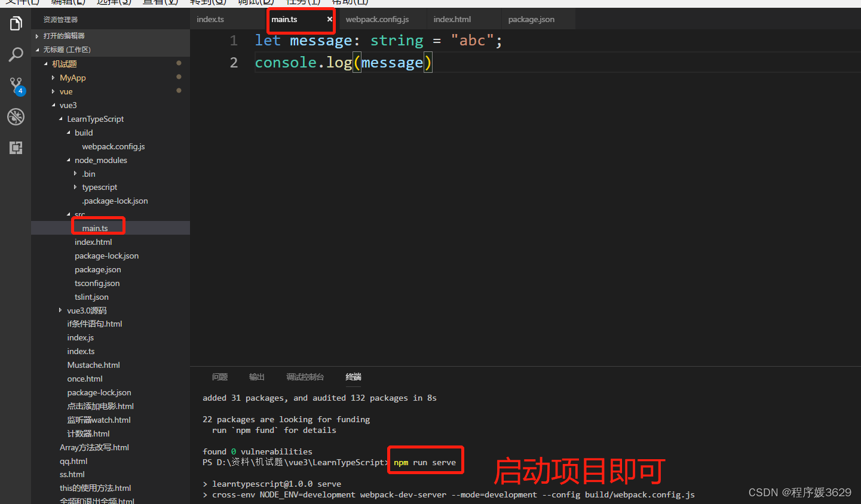Viewport: 861px width, 504px height.
Task: Open the 问题 panel
Action: point(219,377)
